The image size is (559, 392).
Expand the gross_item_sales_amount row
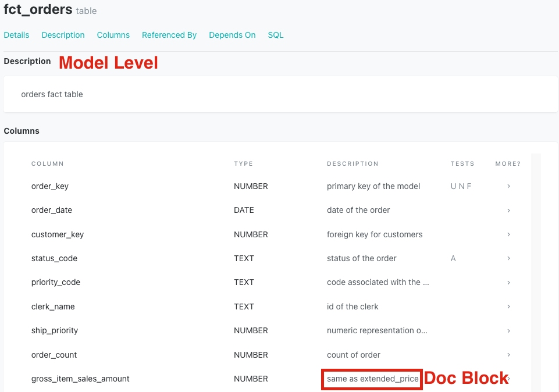click(x=508, y=379)
